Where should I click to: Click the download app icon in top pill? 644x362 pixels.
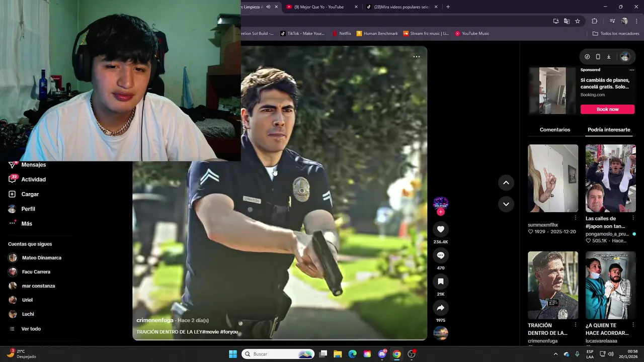(x=608, y=57)
